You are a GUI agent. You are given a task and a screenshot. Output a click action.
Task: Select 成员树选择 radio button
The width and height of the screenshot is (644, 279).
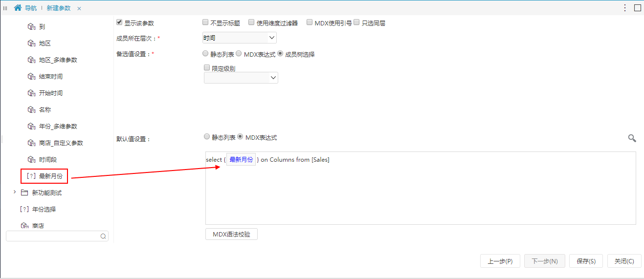[280, 54]
